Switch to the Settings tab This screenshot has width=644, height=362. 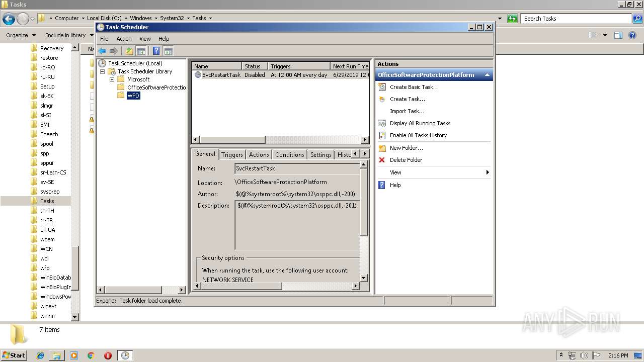[321, 155]
